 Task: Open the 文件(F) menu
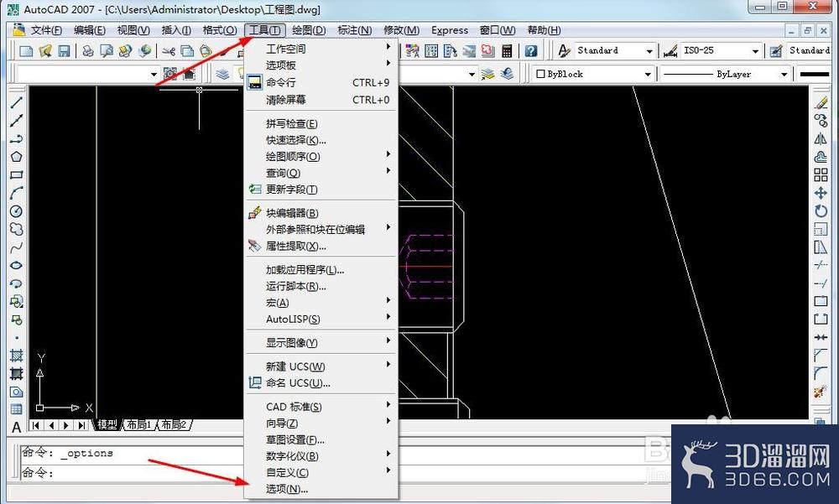[x=46, y=30]
